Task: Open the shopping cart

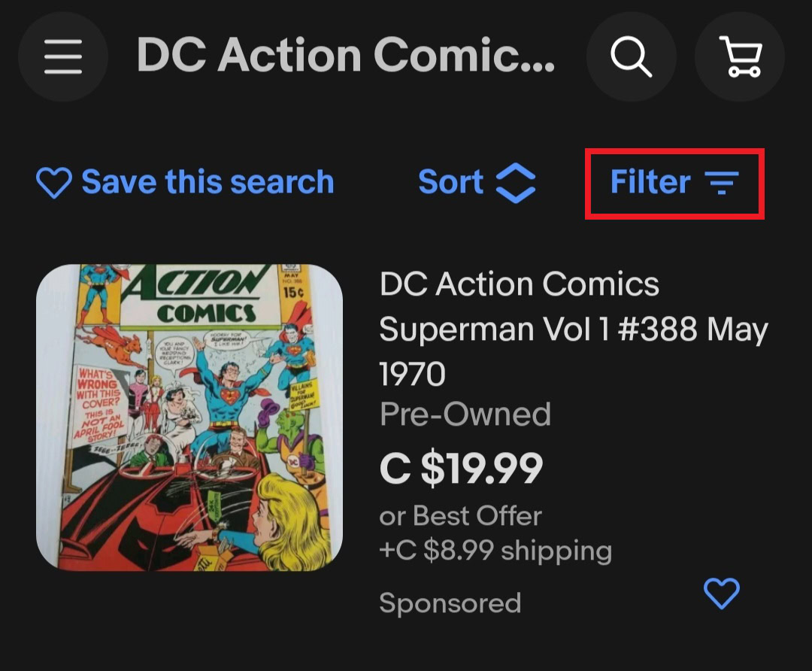Action: tap(740, 56)
